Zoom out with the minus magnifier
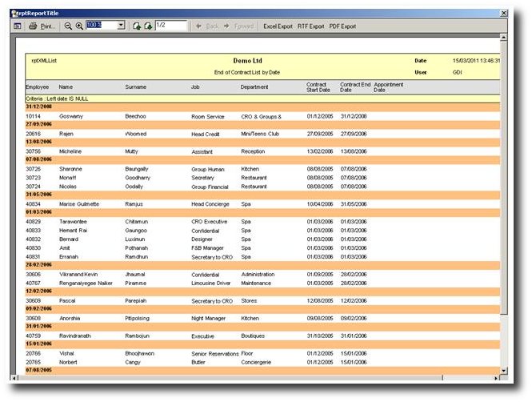The width and height of the screenshot is (532, 402). click(x=68, y=26)
